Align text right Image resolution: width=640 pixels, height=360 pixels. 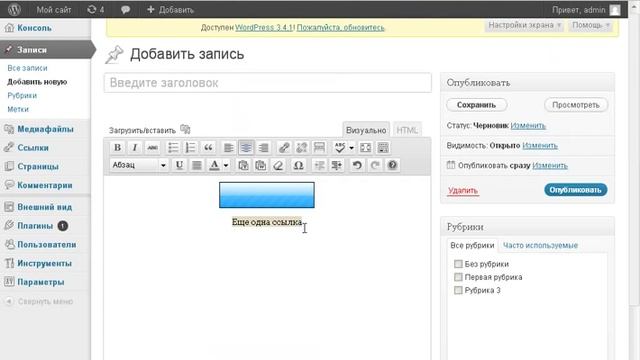click(264, 147)
